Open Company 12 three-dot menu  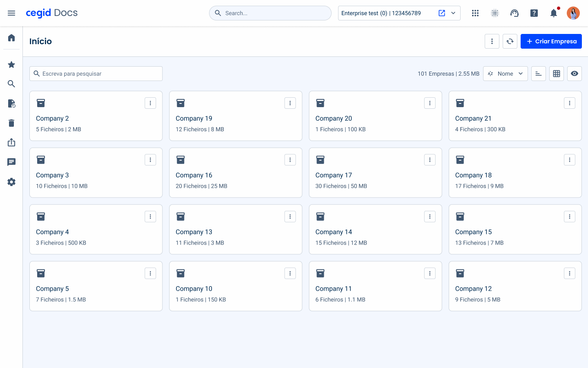pyautogui.click(x=569, y=273)
